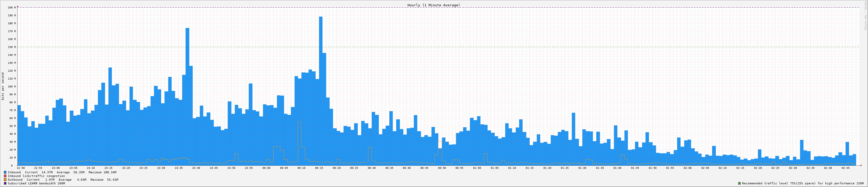Click the Hourly (1 Minute Average) title
Screen dimensions: 868x187
[x=433, y=5]
